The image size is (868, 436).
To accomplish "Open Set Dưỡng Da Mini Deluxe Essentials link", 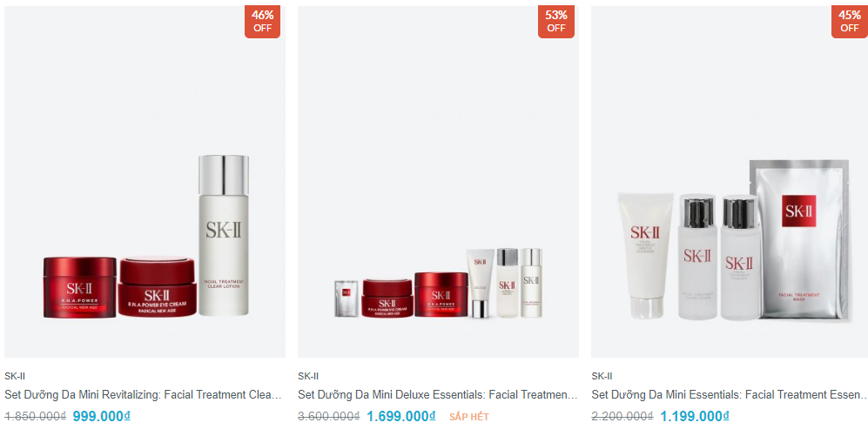I will [437, 394].
